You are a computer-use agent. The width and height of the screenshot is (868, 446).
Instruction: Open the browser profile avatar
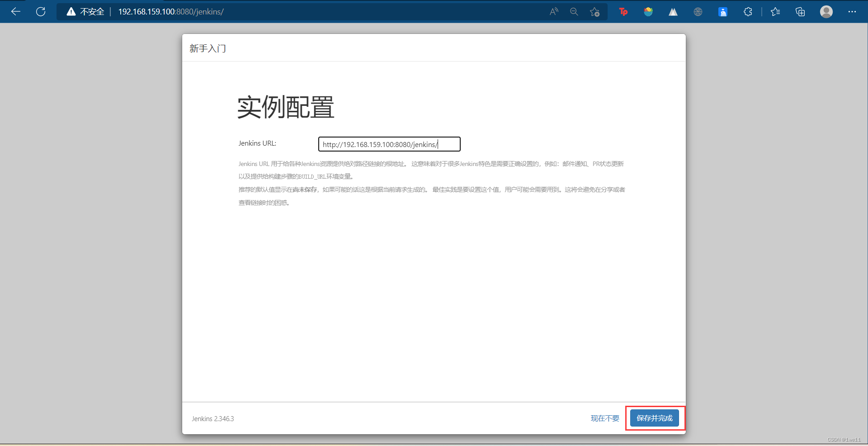[826, 12]
